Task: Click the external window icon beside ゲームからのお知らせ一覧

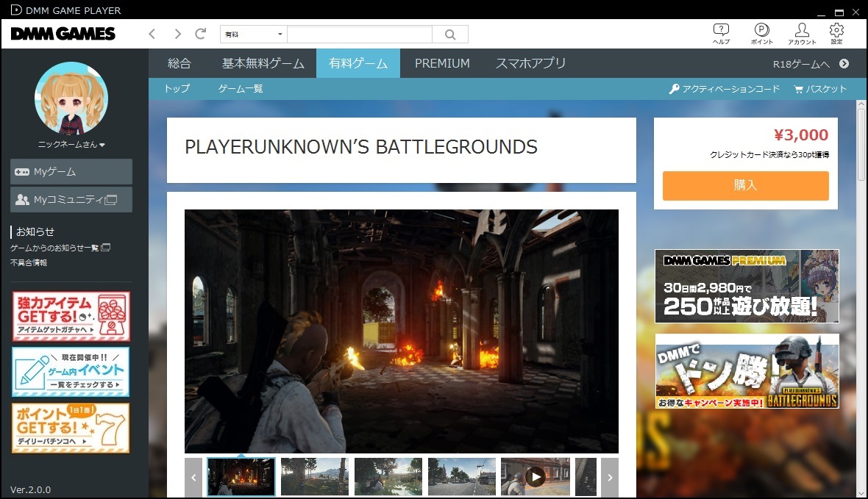Action: pyautogui.click(x=106, y=247)
